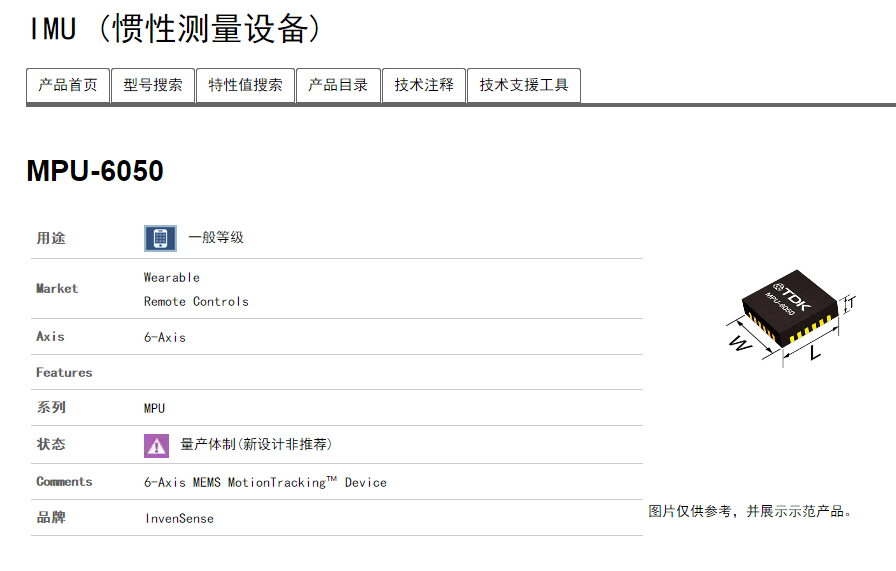The width and height of the screenshot is (896, 571).
Task: Click the 量产体制(新设计非推荐) status text
Action: [256, 445]
